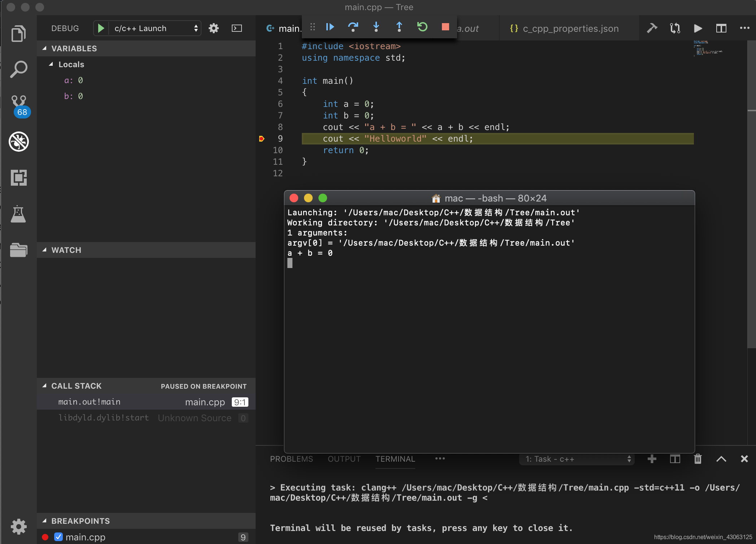The height and width of the screenshot is (544, 756).
Task: Click the editor minimap
Action: point(708,48)
